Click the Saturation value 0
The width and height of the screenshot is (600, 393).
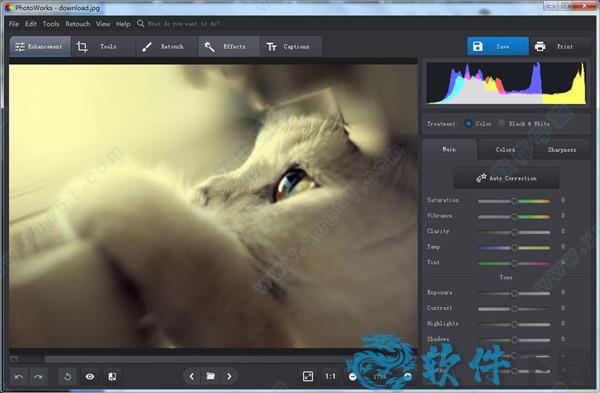563,200
